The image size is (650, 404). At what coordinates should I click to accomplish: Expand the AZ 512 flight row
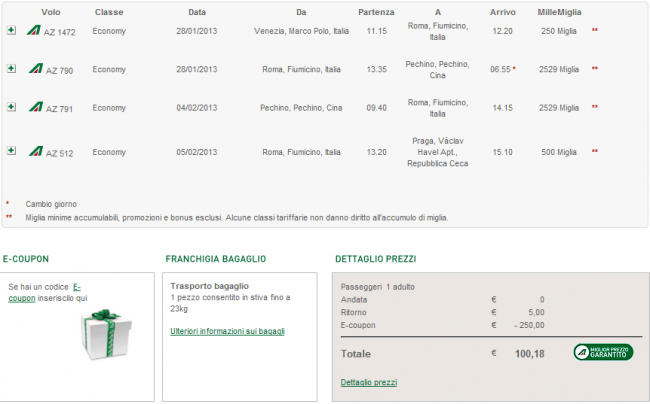(x=11, y=151)
